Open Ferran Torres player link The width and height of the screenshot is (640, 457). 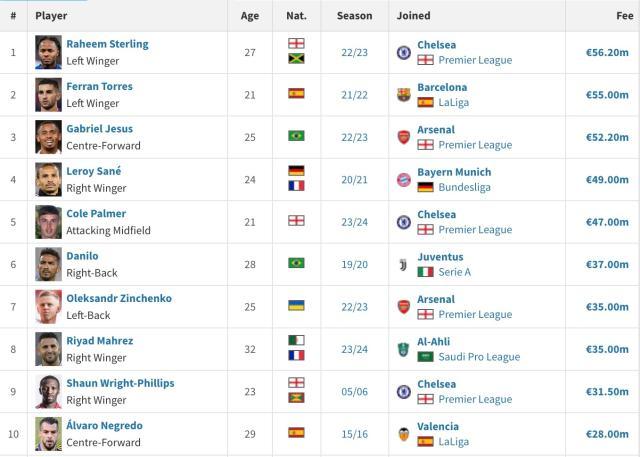tap(99, 86)
